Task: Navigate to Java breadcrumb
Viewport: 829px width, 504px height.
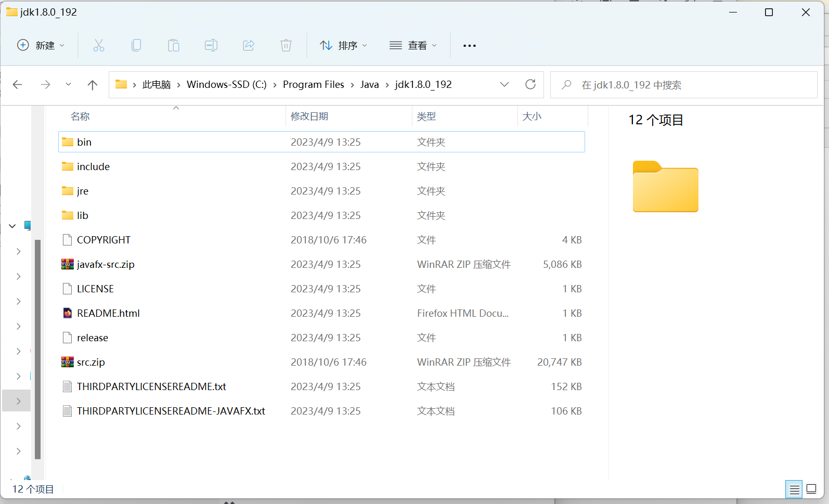Action: [370, 85]
